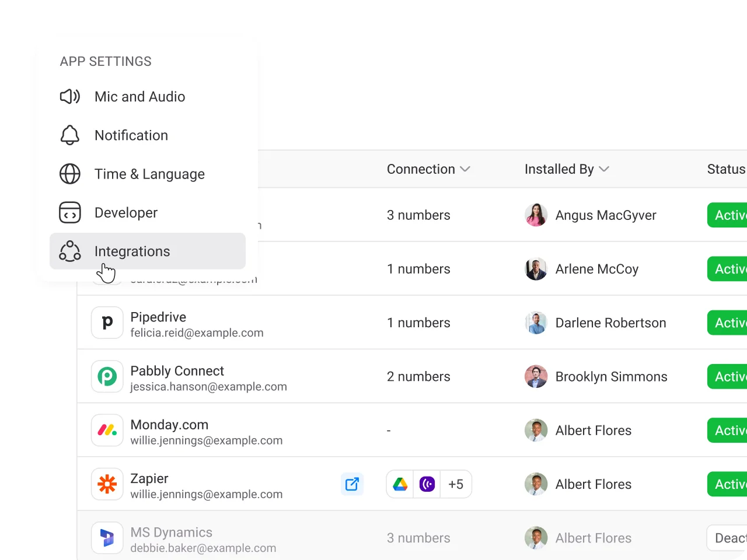Click the jessica.hanson@example.com email
This screenshot has width=747, height=560.
[208, 387]
